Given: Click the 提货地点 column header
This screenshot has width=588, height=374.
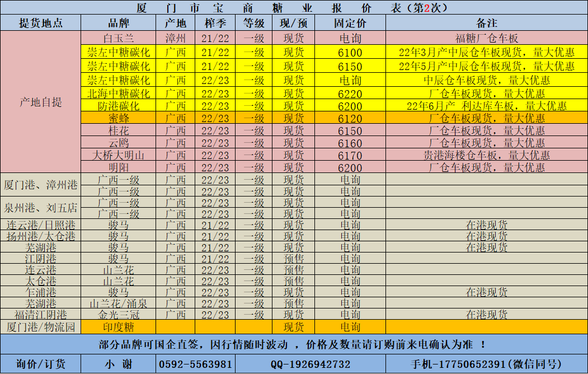Looking at the screenshot, I should [x=40, y=24].
